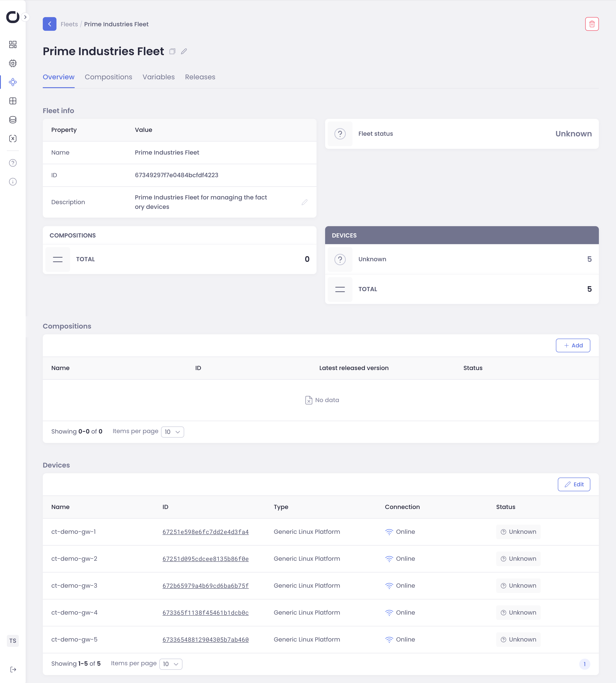Open the database icon in the sidebar
The height and width of the screenshot is (683, 616).
click(13, 120)
